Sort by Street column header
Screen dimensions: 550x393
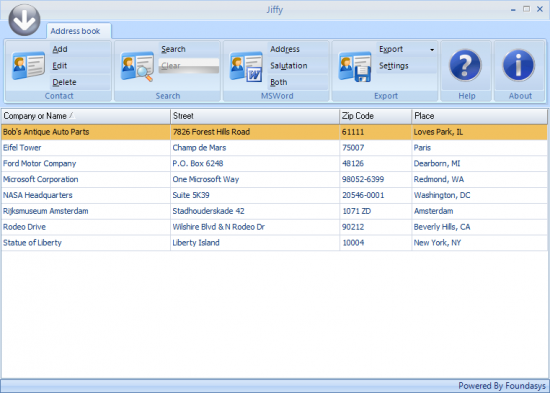tap(255, 116)
